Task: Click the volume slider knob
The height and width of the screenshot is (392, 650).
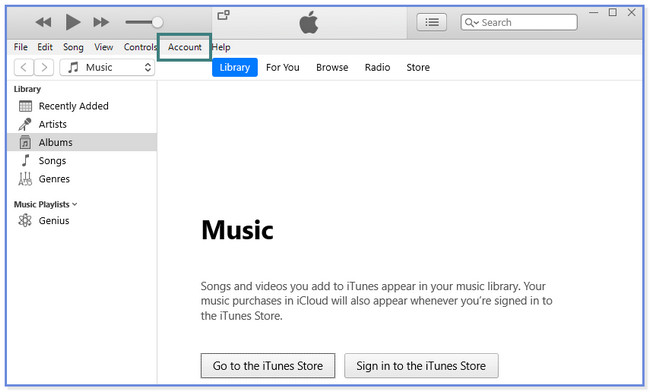Action: [x=157, y=22]
